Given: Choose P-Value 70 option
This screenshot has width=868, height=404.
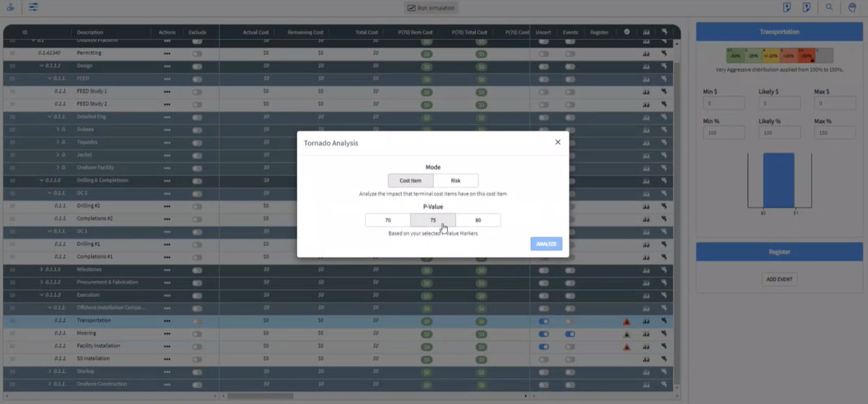Looking at the screenshot, I should [x=388, y=220].
